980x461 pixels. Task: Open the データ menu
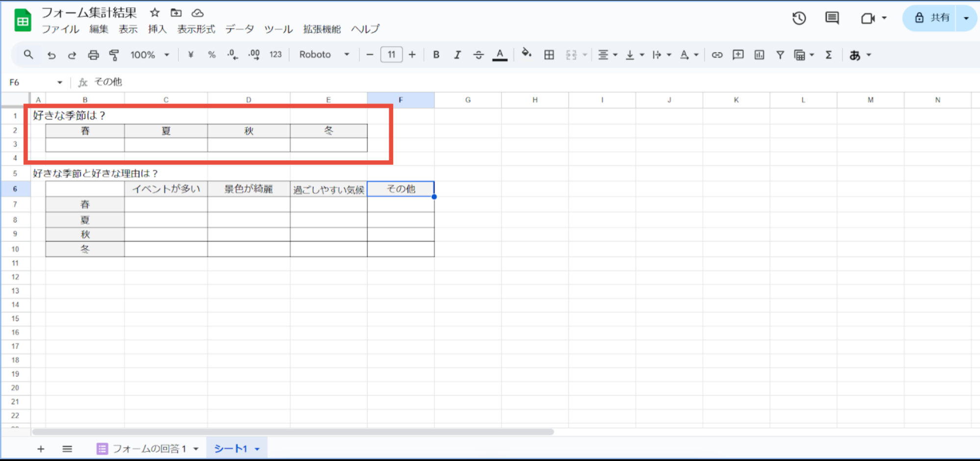pyautogui.click(x=240, y=29)
